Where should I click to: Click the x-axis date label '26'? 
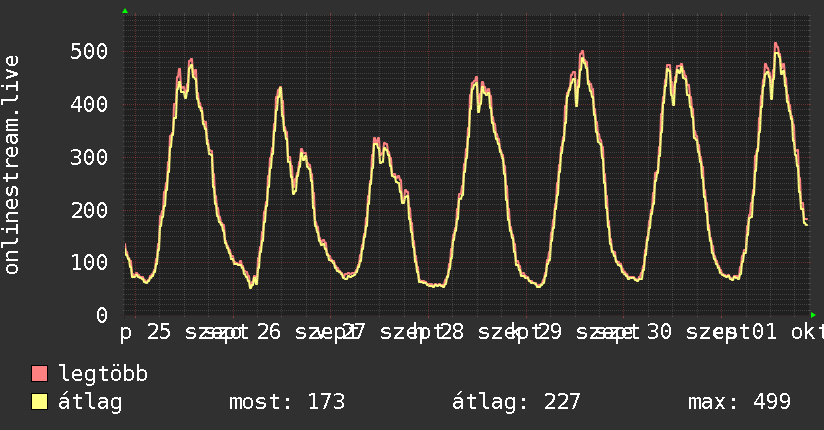[x=269, y=332]
